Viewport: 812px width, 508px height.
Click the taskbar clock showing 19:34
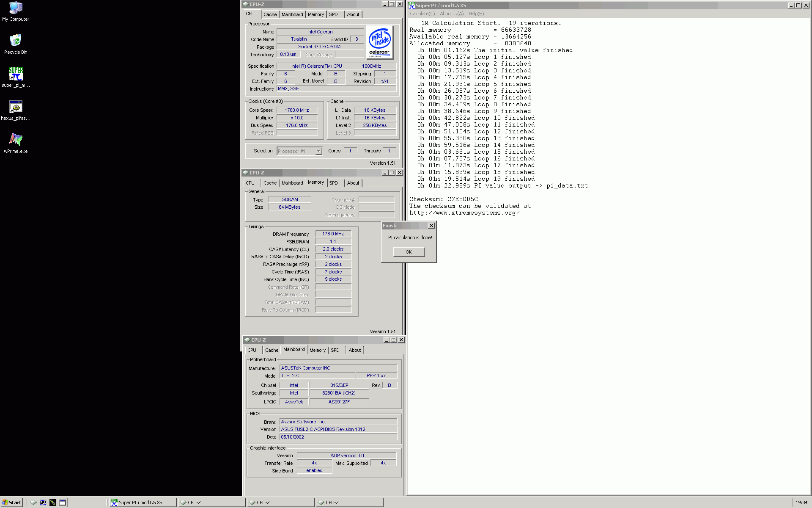click(801, 502)
